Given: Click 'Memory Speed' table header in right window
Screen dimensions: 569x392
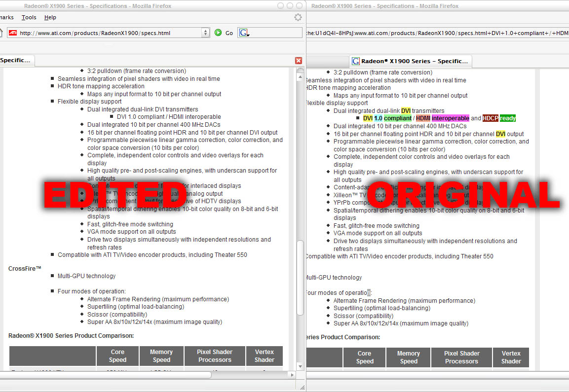Looking at the screenshot, I should tap(409, 357).
